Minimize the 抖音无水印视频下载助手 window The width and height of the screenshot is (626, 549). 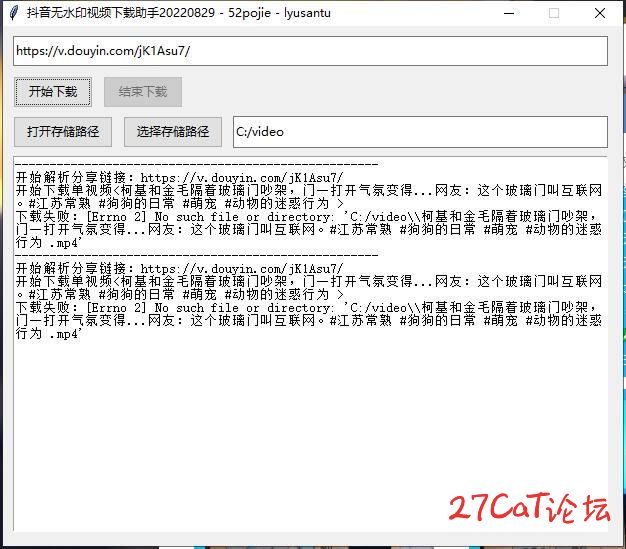(509, 13)
